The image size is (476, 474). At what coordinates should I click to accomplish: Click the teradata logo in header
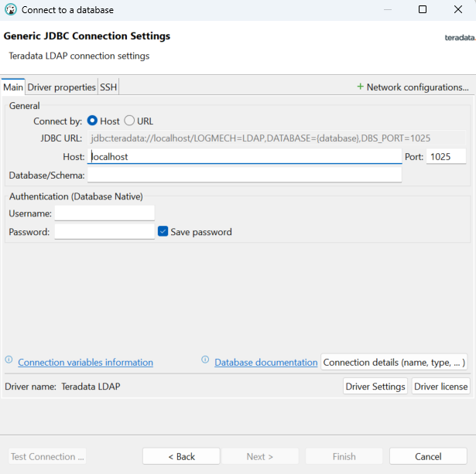pyautogui.click(x=460, y=38)
